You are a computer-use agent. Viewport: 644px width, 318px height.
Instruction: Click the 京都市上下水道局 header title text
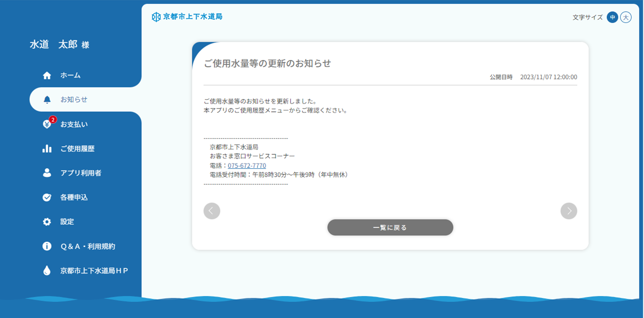click(193, 17)
